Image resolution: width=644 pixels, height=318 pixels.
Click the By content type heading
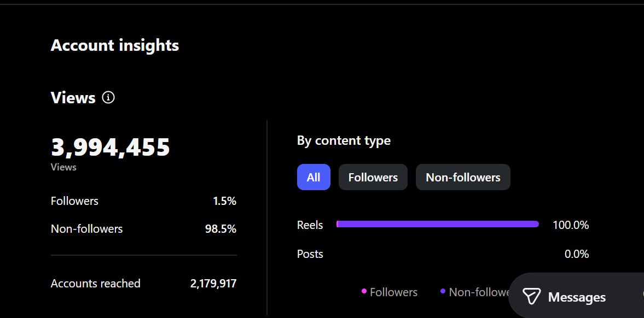344,140
